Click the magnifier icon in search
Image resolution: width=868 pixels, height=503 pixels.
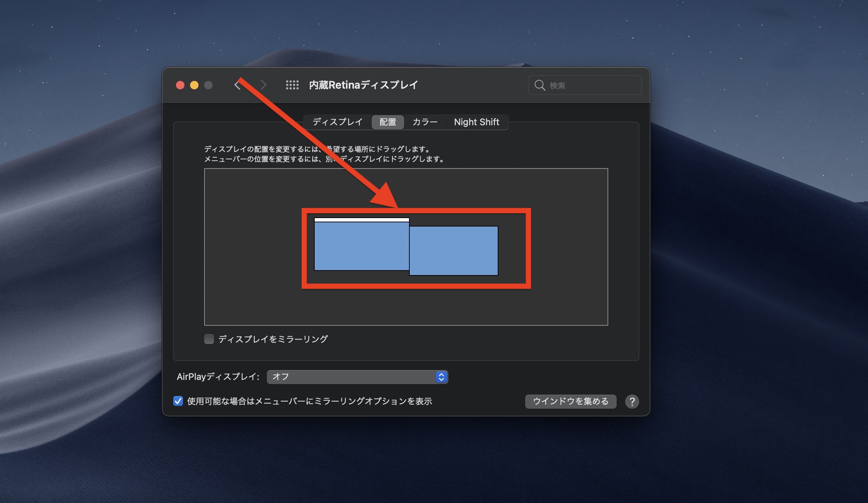540,85
